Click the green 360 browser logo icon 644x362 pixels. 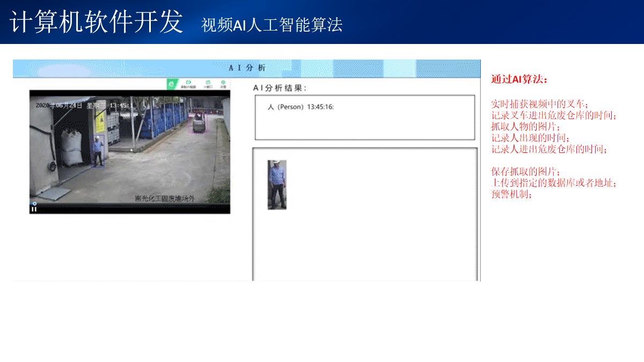point(171,84)
